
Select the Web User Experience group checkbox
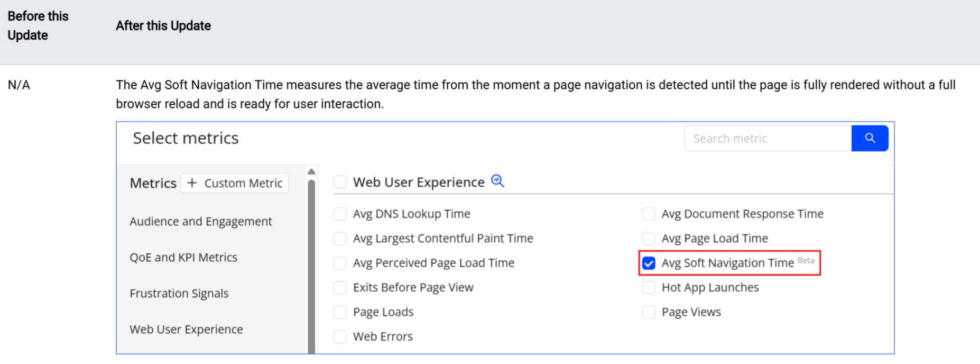point(340,182)
